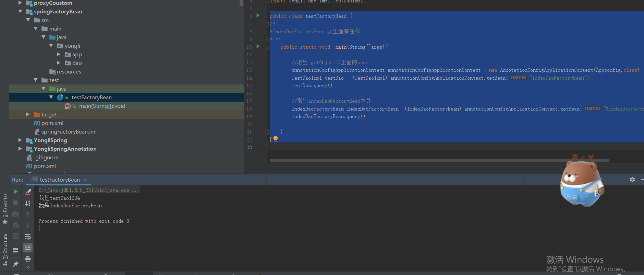The image size is (644, 275).
Task: Select the java folder under test
Action: click(62, 89)
